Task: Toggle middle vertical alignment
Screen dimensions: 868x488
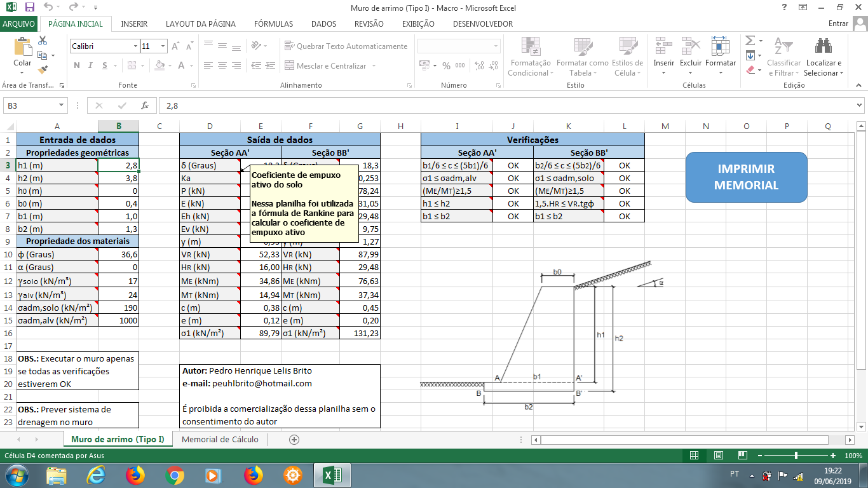Action: [x=222, y=46]
